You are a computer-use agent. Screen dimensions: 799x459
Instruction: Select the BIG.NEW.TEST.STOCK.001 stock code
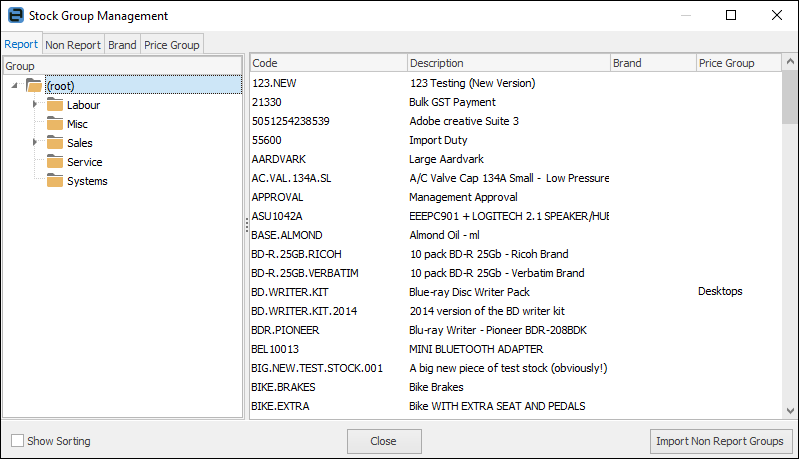pyautogui.click(x=317, y=368)
